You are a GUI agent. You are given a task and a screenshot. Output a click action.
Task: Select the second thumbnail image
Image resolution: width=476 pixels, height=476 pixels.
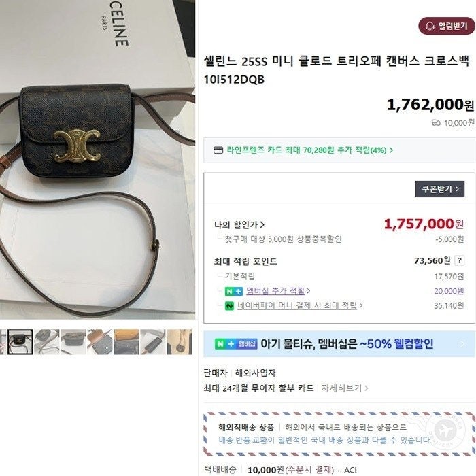(x=47, y=342)
